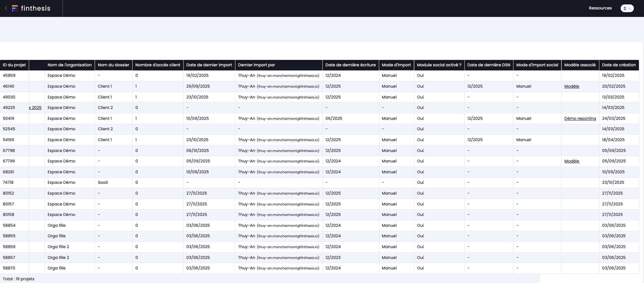The image size is (644, 283).
Task: Click the Nom de l'organisation column header
Action: pyautogui.click(x=70, y=65)
